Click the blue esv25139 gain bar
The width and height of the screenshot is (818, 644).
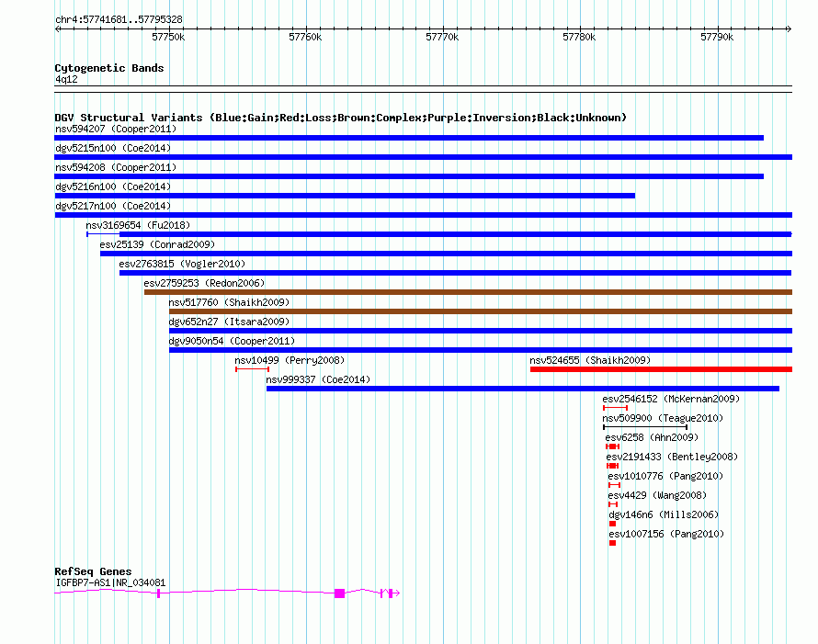coord(446,254)
